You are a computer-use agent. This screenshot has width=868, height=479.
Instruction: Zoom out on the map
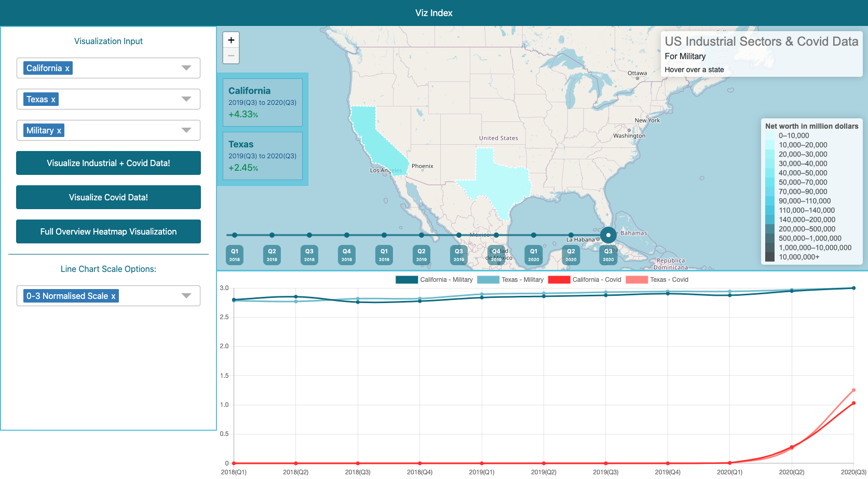[231, 56]
